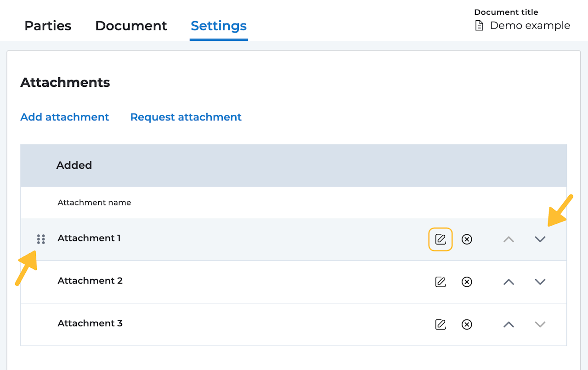Click edit icon for Attachment 2

pos(441,282)
